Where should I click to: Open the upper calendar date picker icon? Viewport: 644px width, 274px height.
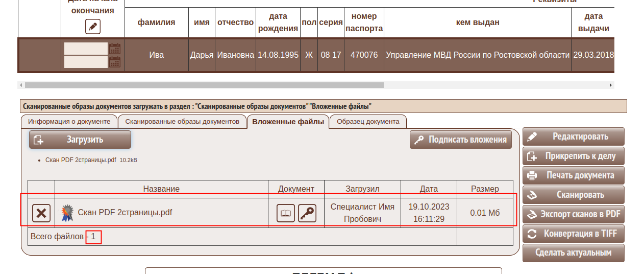click(x=115, y=49)
